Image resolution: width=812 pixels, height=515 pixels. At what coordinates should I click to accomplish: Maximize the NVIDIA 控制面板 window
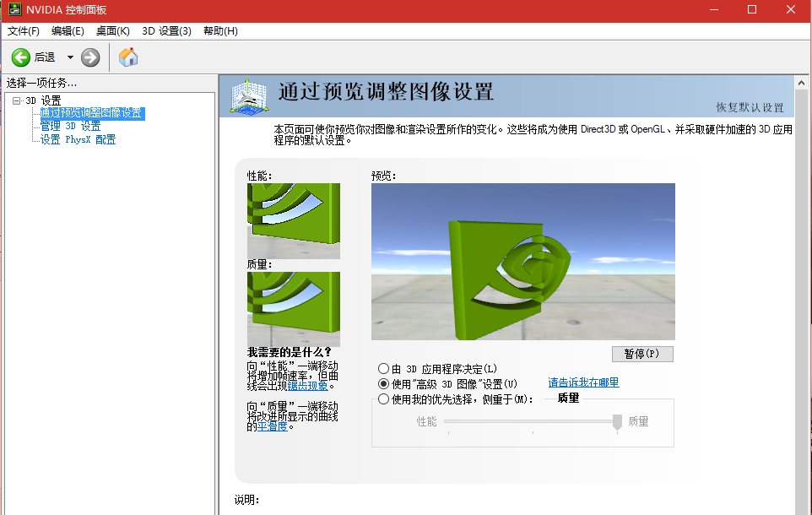coord(752,10)
